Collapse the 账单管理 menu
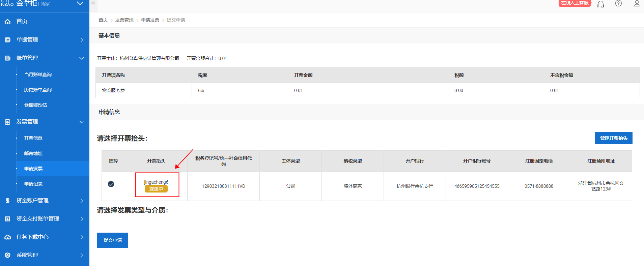 (x=82, y=58)
